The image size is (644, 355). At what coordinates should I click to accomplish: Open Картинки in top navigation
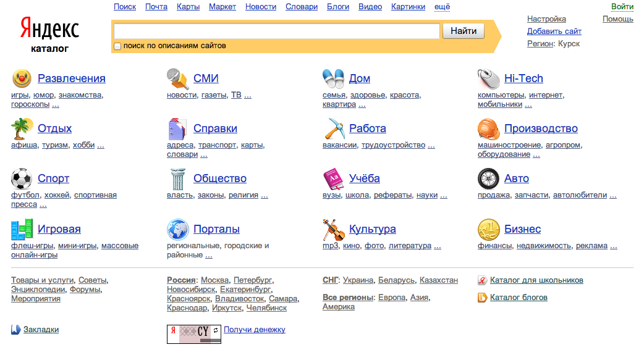pyautogui.click(x=409, y=7)
